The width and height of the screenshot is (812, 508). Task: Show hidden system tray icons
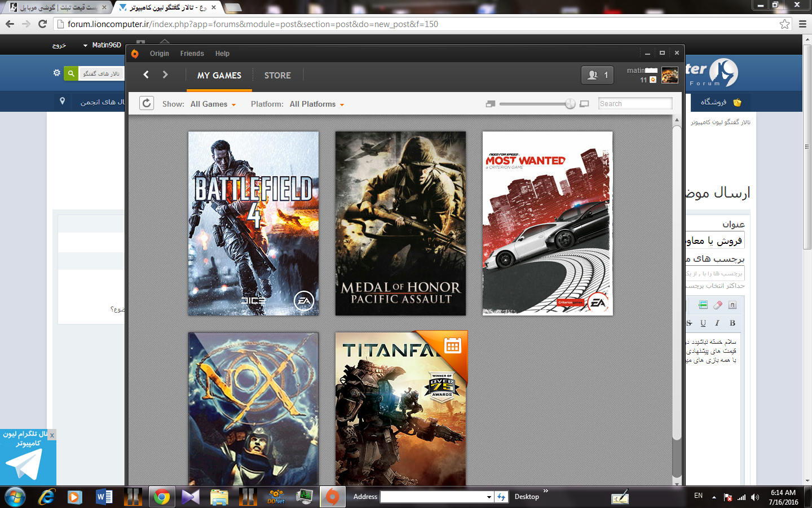(714, 497)
